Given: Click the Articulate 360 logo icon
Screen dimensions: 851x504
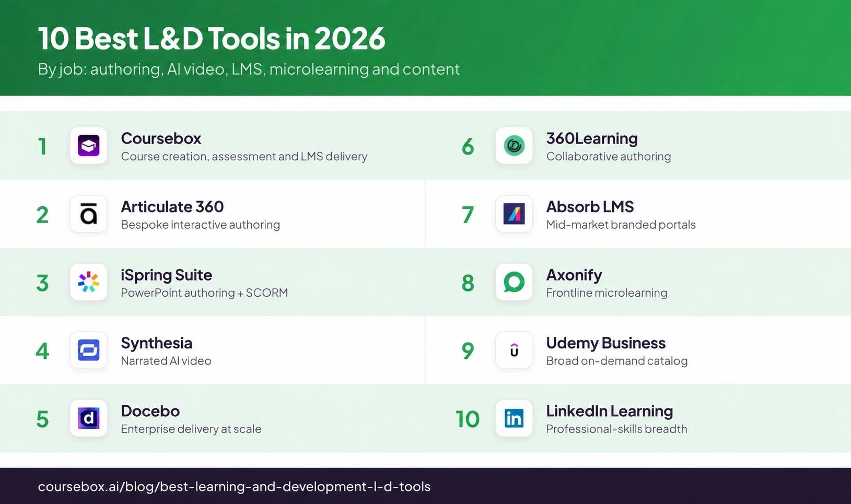Looking at the screenshot, I should [x=88, y=214].
